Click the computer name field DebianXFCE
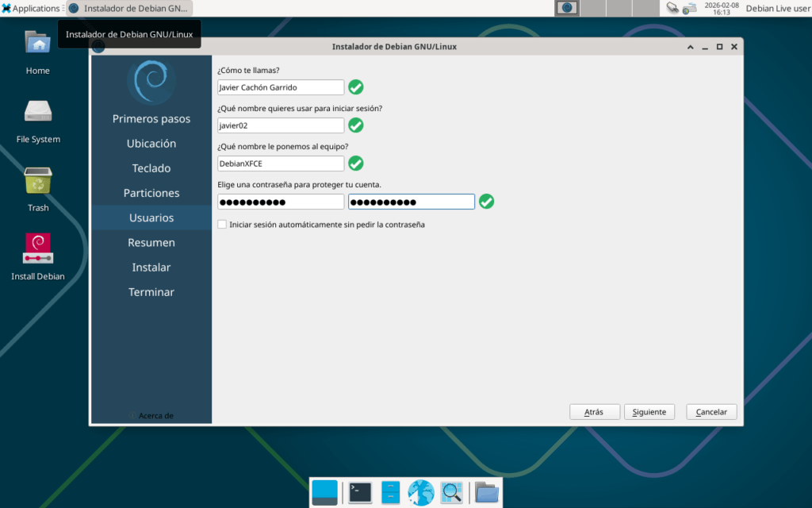Viewport: 812px width, 508px height. click(x=281, y=164)
